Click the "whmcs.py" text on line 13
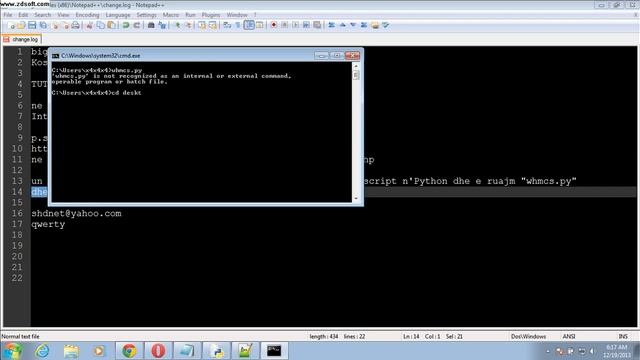Screen dimensions: 640x360 coord(549,181)
